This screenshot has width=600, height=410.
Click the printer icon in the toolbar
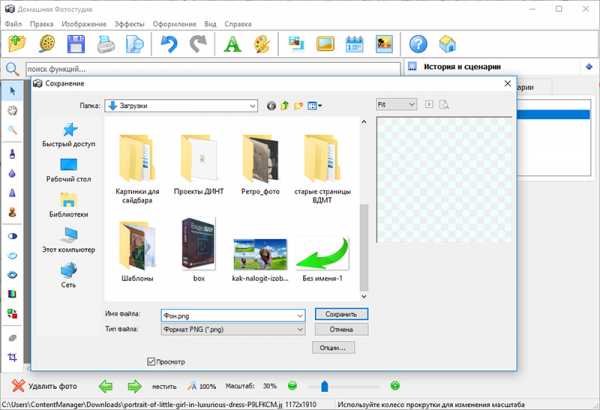106,43
